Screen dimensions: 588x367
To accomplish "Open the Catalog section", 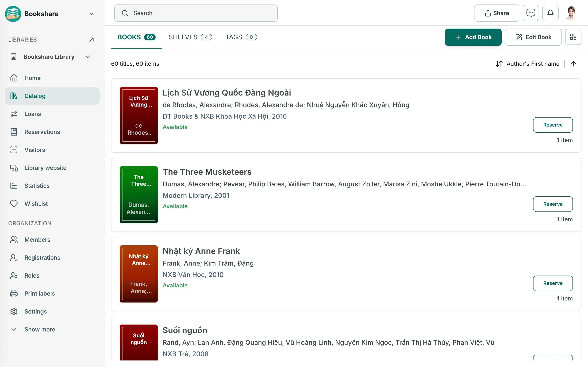I will 52,96.
